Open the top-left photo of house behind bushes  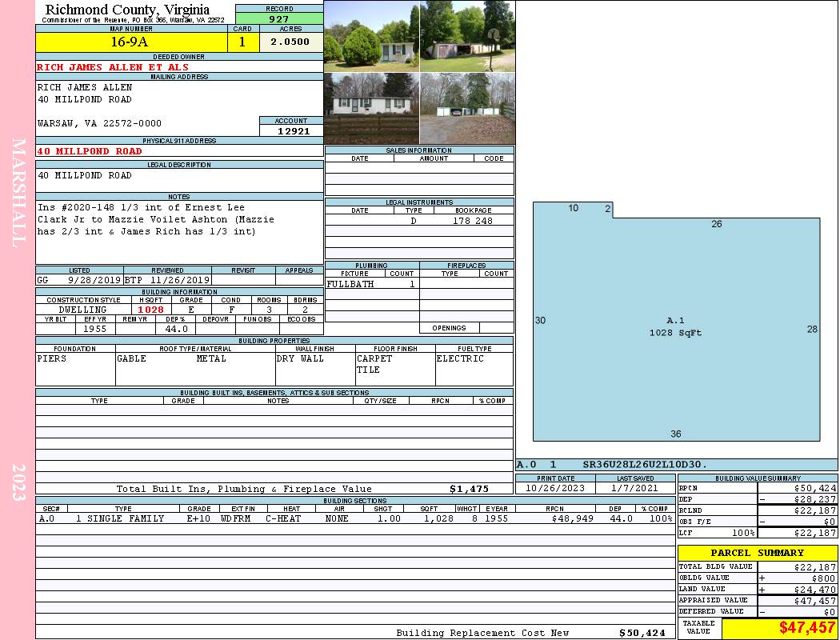pyautogui.click(x=371, y=36)
